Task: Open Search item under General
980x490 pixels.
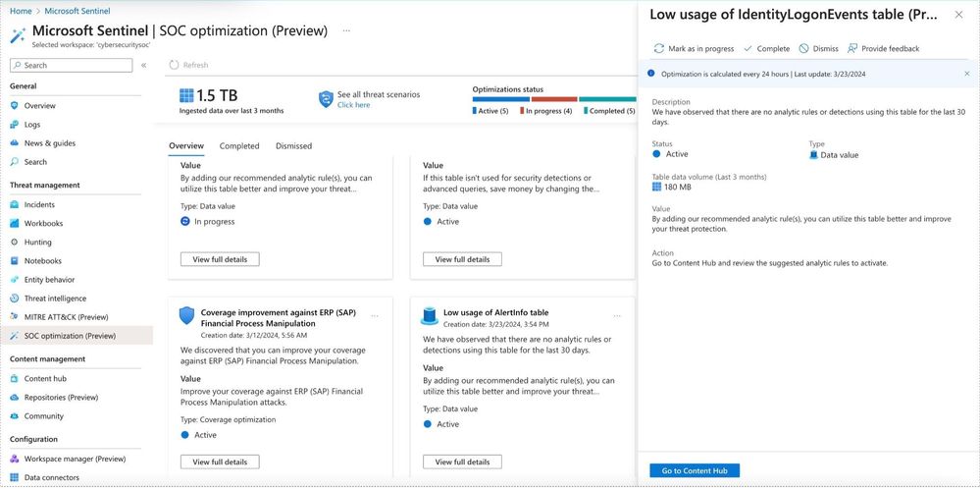Action: coord(35,162)
